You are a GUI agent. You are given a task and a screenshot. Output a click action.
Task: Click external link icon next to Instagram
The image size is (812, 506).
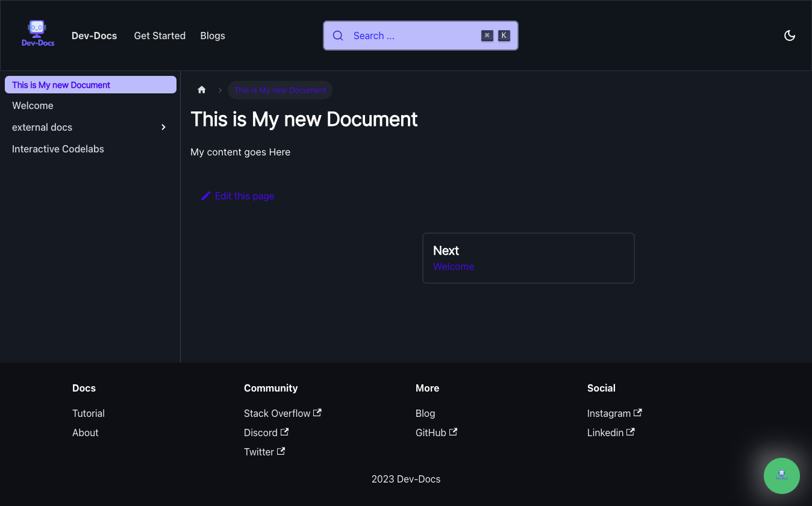tap(638, 413)
